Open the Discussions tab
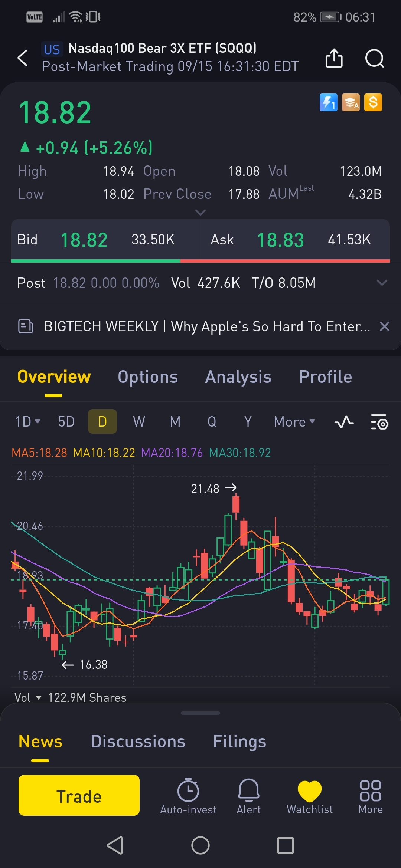This screenshot has height=868, width=401. click(x=138, y=742)
